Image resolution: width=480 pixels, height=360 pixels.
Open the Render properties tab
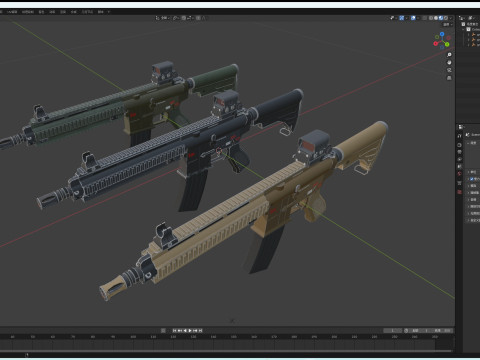459,145
